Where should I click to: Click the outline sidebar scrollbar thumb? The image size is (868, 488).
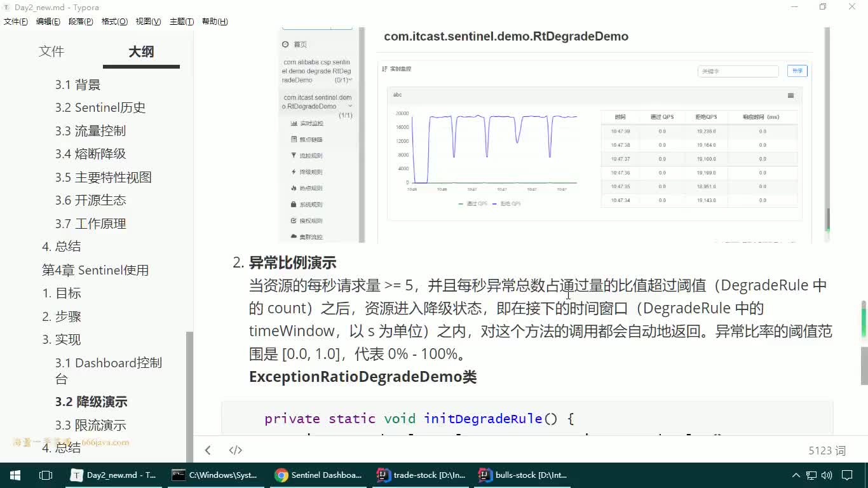point(189,396)
